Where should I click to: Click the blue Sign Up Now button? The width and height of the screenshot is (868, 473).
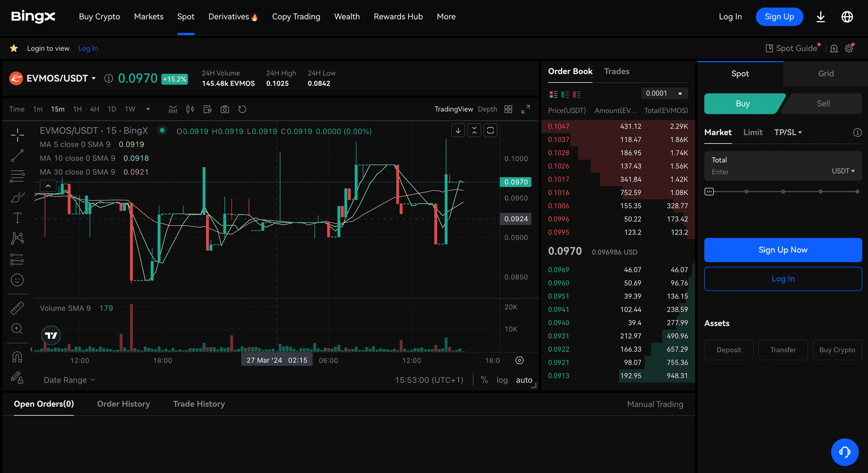(783, 250)
